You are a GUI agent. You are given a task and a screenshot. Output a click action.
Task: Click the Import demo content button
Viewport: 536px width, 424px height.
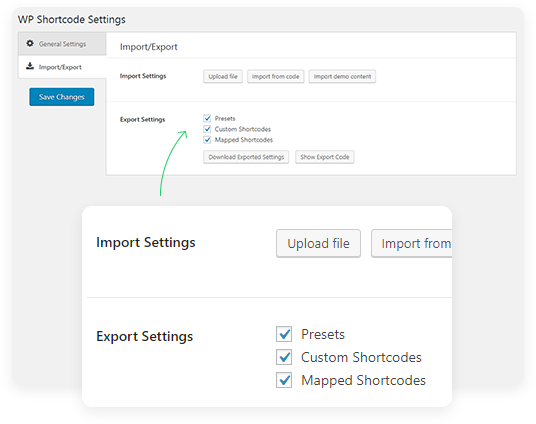point(342,76)
